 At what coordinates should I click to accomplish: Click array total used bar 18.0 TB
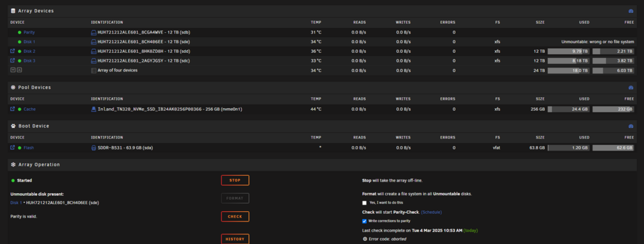[569, 71]
